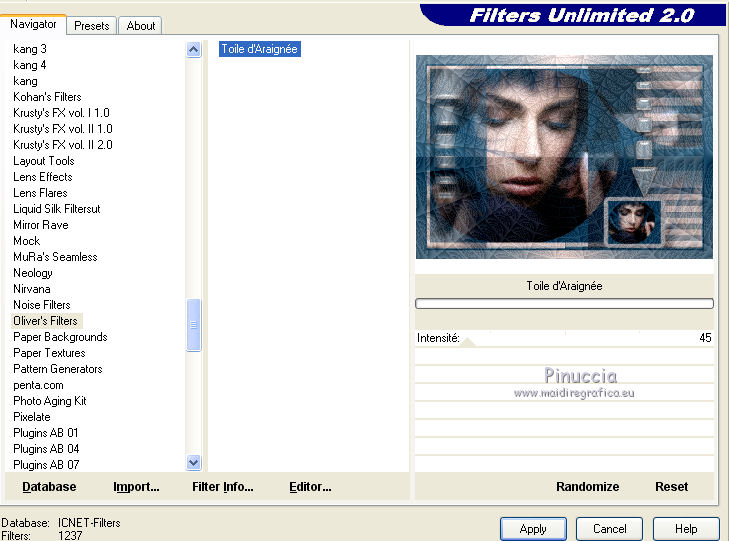Screen dimensions: 729x541
Task: Select the plain kang category
Action: tap(25, 81)
